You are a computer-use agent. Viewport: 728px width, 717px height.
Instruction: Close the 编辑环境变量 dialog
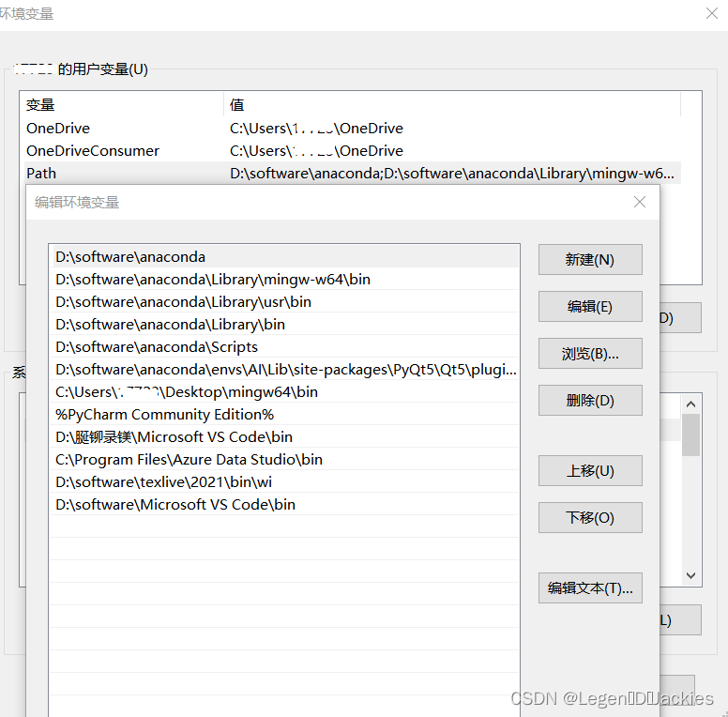pos(640,202)
